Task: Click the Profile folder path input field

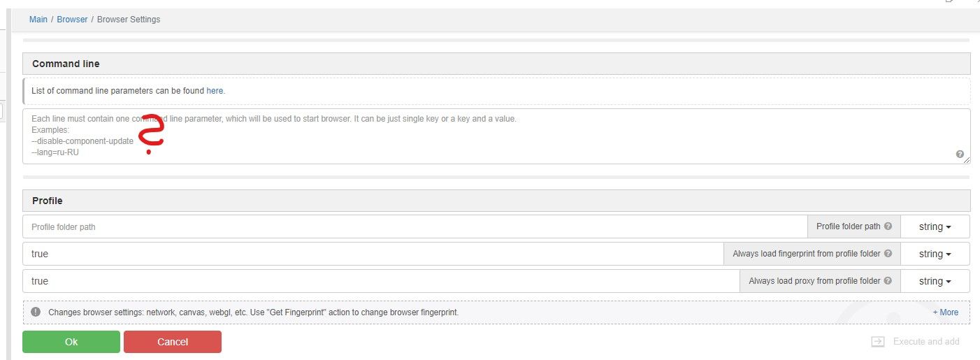Action: (415, 227)
